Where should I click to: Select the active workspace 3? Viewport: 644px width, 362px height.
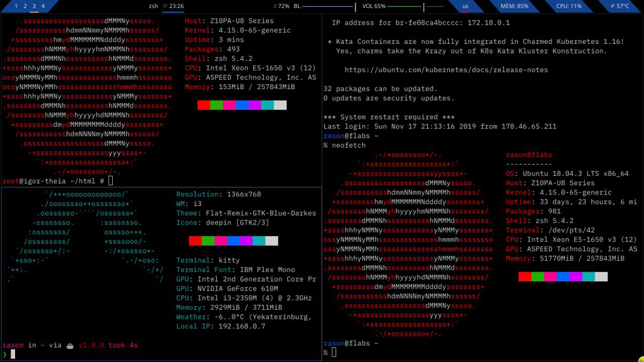click(34, 6)
